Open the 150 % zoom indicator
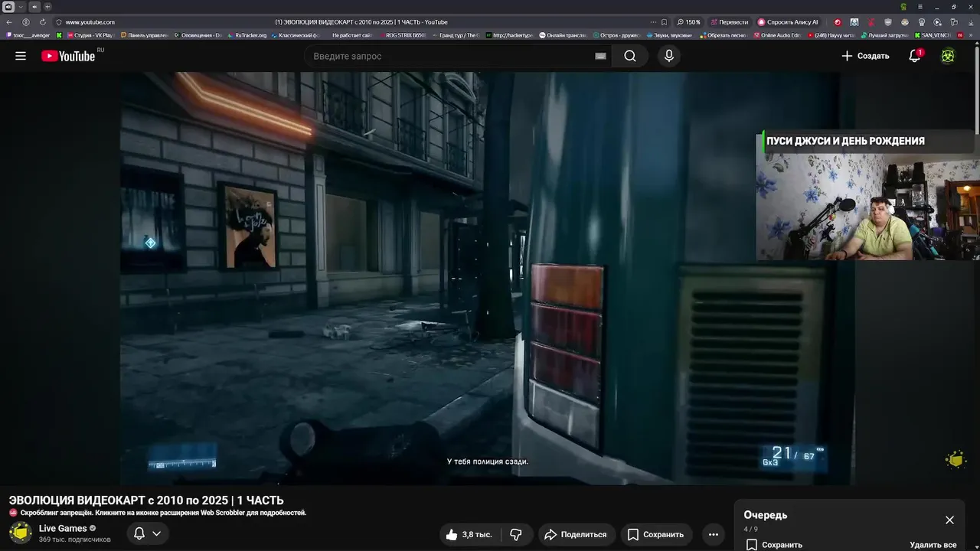980x551 pixels. pyautogui.click(x=688, y=22)
